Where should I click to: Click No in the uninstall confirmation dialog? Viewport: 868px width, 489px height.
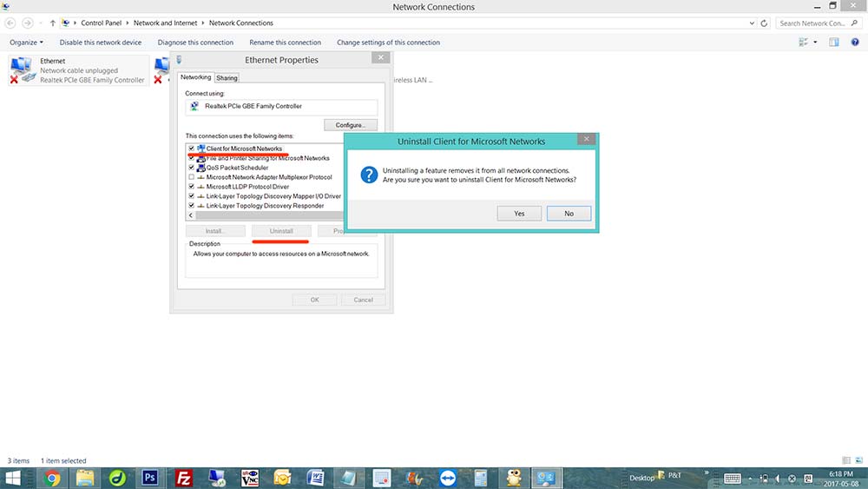click(569, 213)
